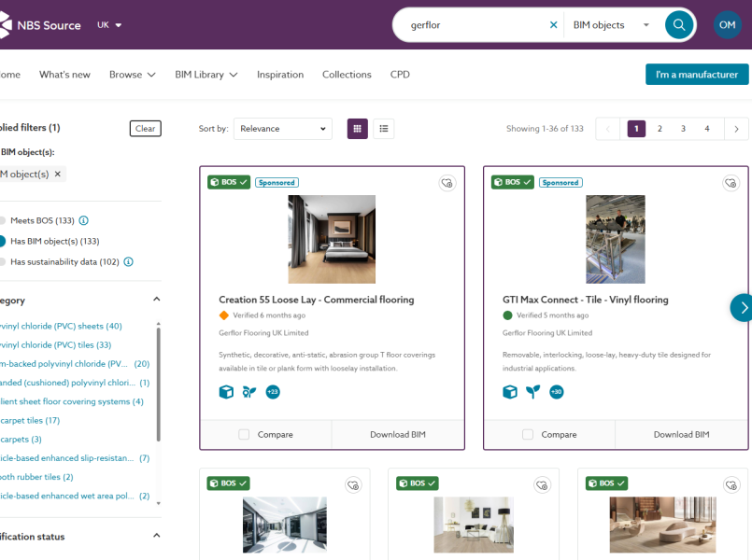Screen dimensions: 752x560
Task: Click the magnifier search button
Action: point(680,25)
